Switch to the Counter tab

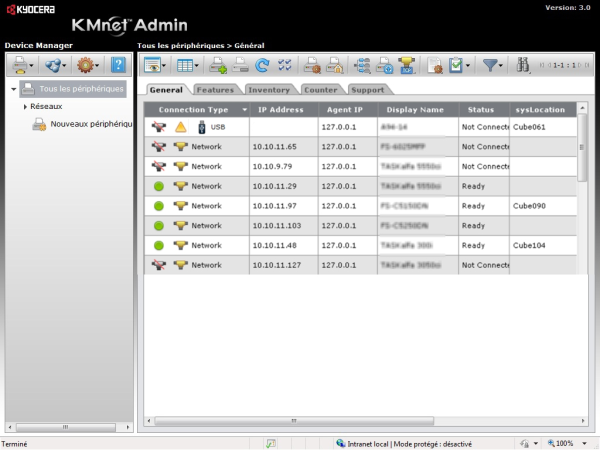click(321, 90)
